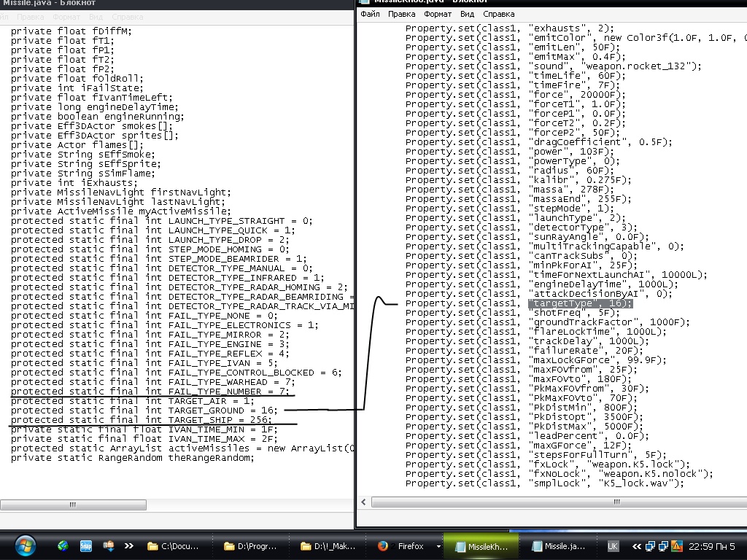This screenshot has width=747, height=560.
Task: Click the warning shield tray icon
Action: [x=676, y=546]
